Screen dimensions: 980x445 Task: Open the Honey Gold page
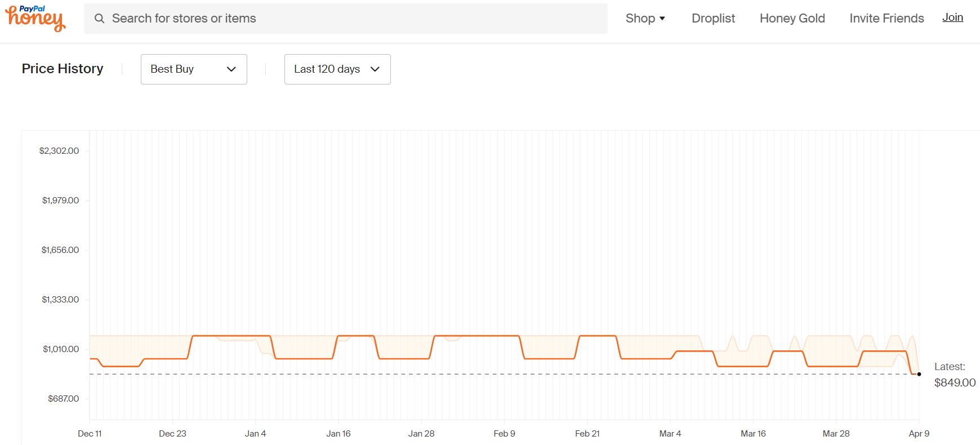pyautogui.click(x=792, y=19)
